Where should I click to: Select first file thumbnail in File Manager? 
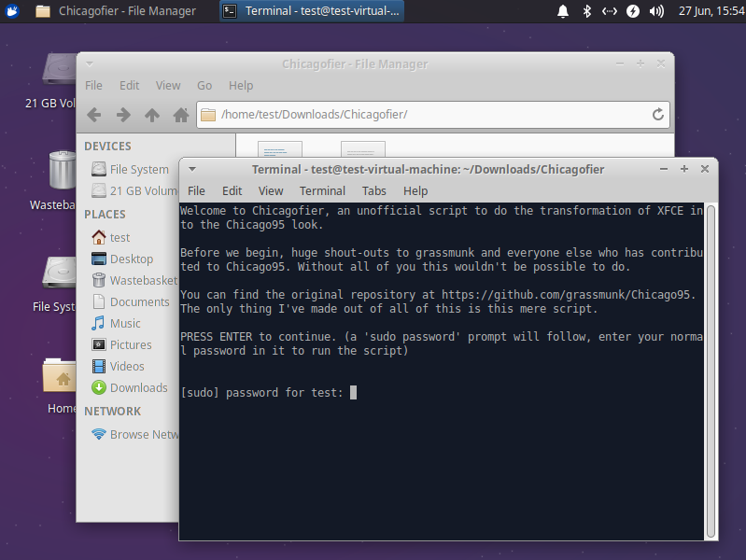pos(280,149)
